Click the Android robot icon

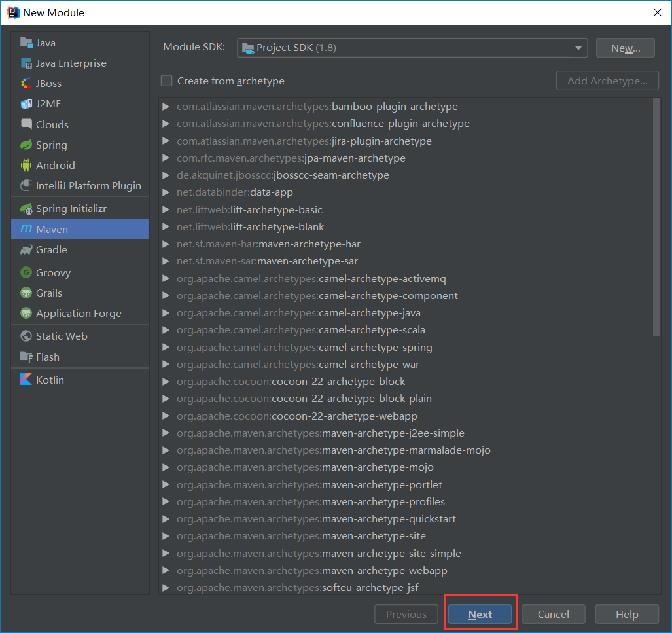point(26,165)
